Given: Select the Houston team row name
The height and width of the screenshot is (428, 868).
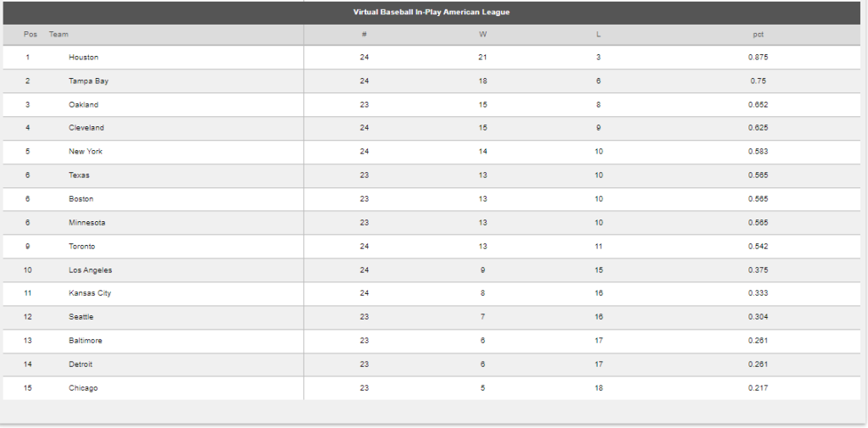Looking at the screenshot, I should point(84,58).
